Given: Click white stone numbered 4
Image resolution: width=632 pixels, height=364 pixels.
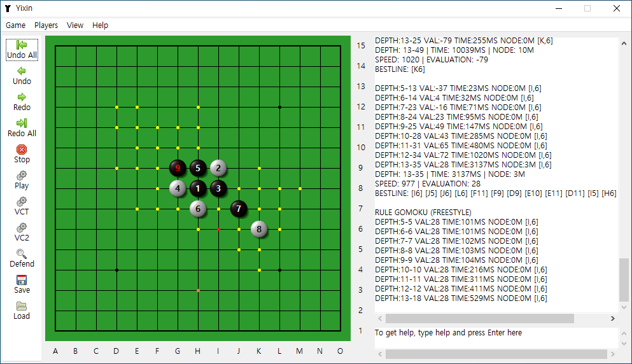Looking at the screenshot, I should click(178, 188).
